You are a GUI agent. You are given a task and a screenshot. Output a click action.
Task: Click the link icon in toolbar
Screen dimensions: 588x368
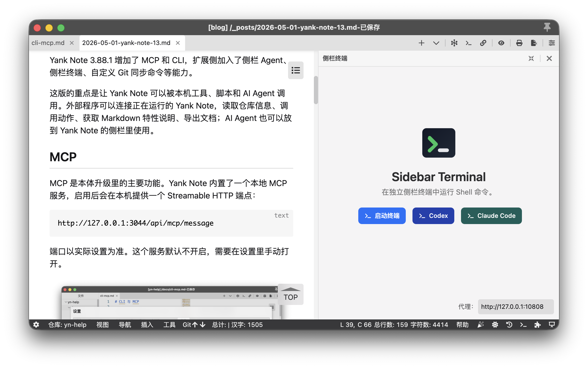coord(483,43)
